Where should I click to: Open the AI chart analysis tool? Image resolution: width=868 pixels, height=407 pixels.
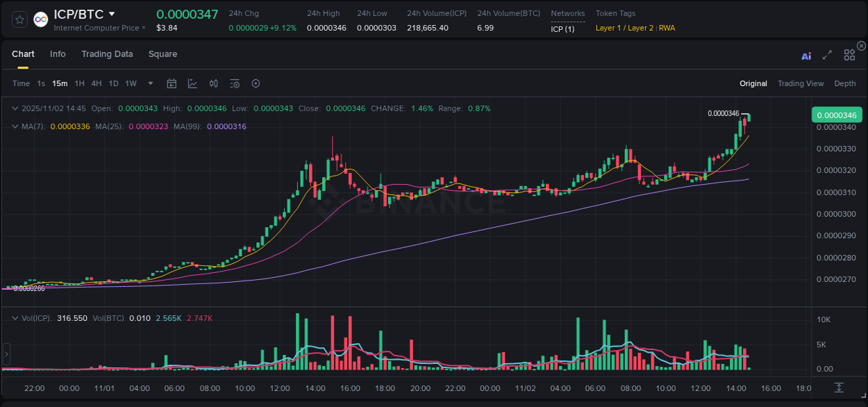click(x=806, y=56)
